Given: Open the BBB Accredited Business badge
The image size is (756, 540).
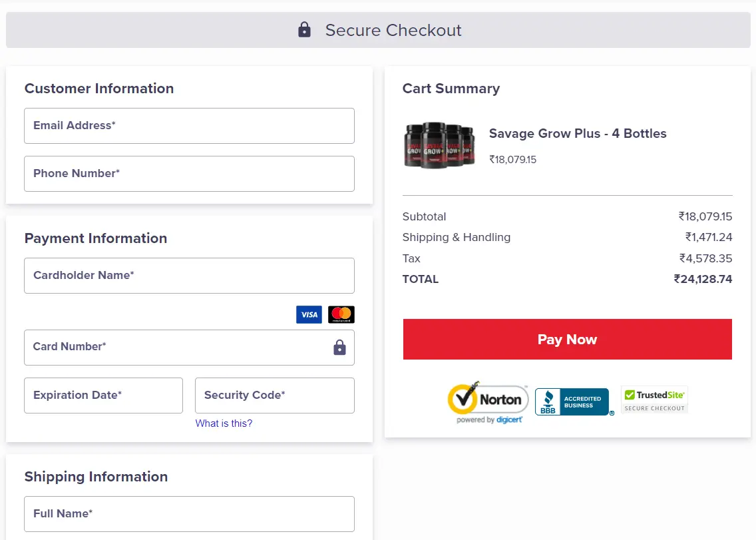Looking at the screenshot, I should pyautogui.click(x=574, y=402).
